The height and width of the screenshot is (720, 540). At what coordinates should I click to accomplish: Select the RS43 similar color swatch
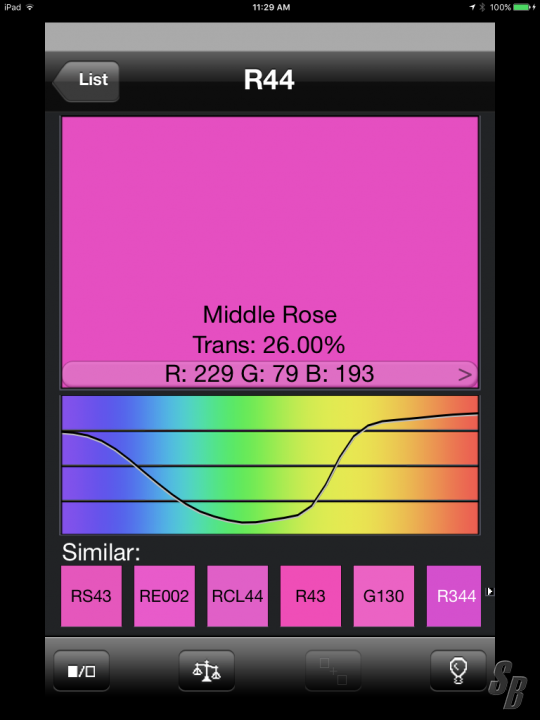coord(91,596)
